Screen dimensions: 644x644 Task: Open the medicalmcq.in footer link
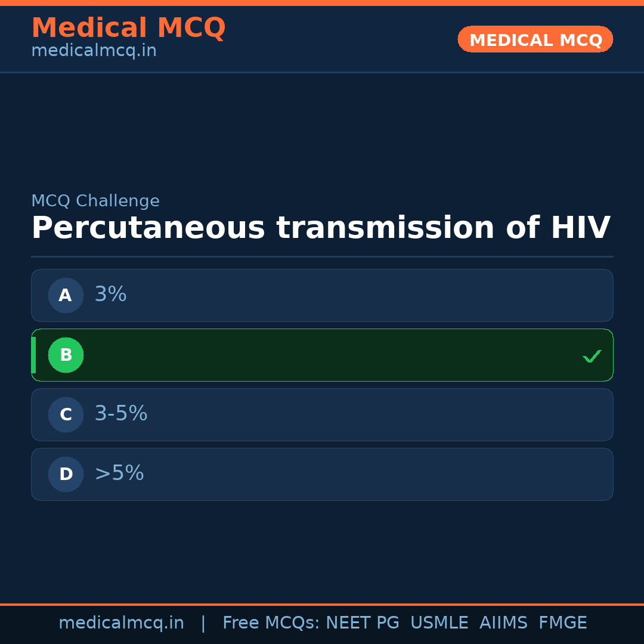point(121,623)
